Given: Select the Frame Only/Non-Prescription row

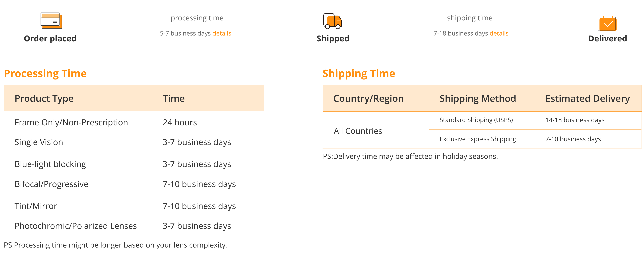Looking at the screenshot, I should point(134,122).
